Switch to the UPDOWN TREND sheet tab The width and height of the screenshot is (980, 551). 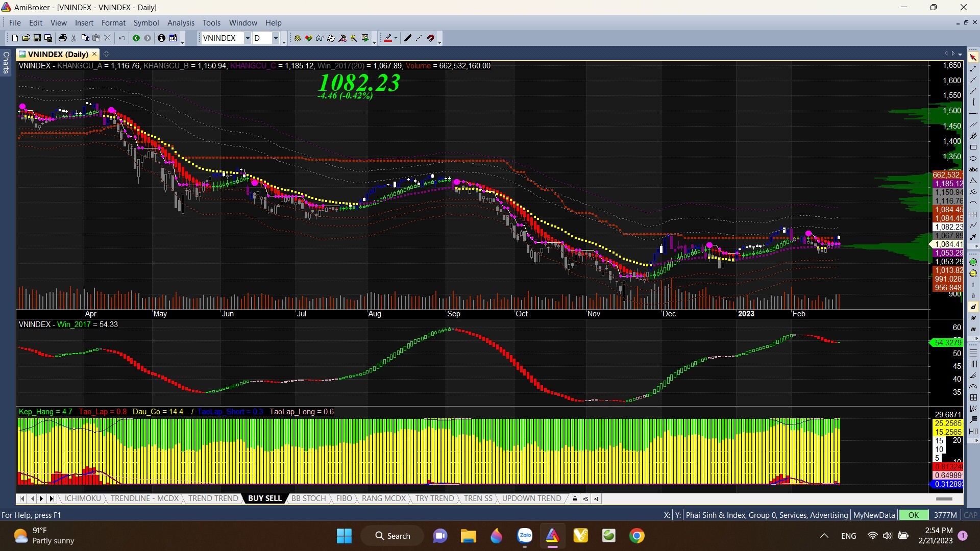pos(531,498)
